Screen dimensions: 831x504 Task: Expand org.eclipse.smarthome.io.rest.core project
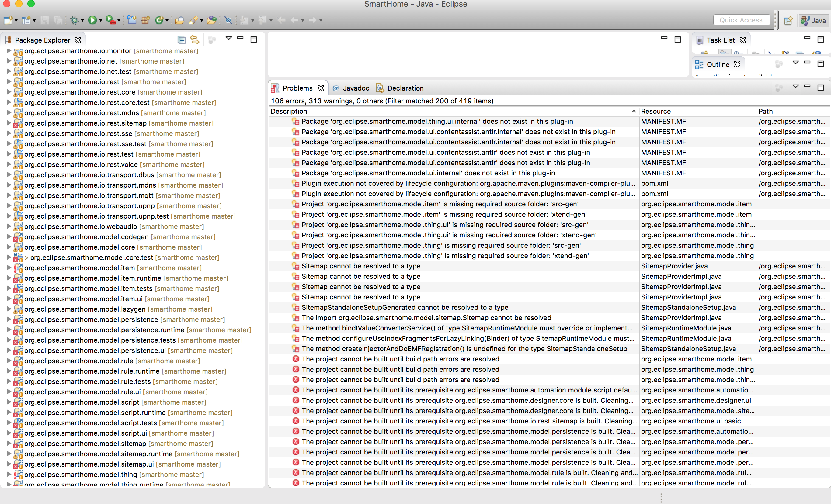pos(9,92)
